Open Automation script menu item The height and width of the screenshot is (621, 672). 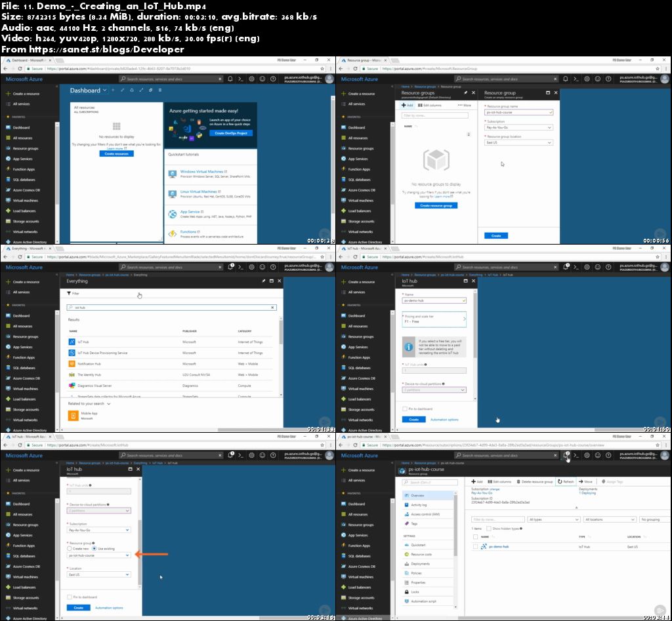[429, 601]
